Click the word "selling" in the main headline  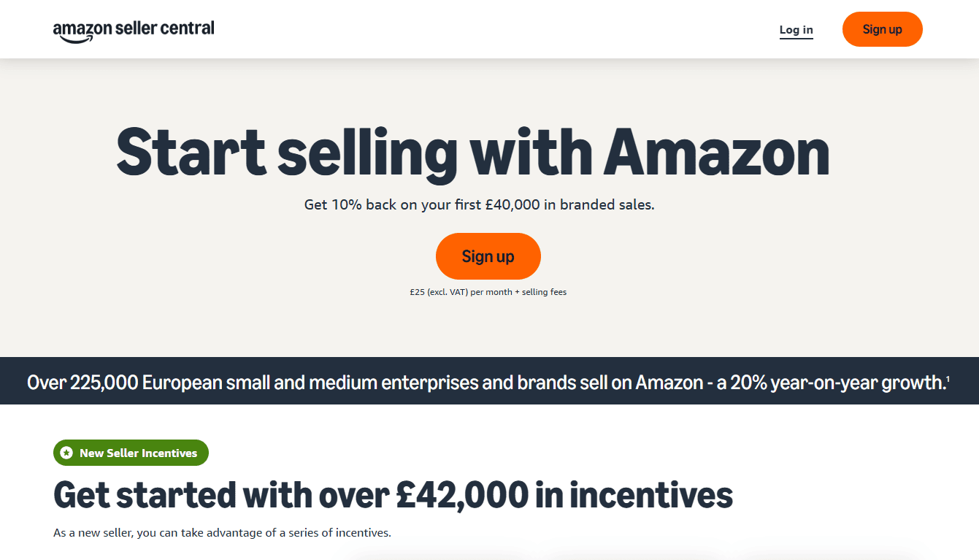click(x=367, y=153)
